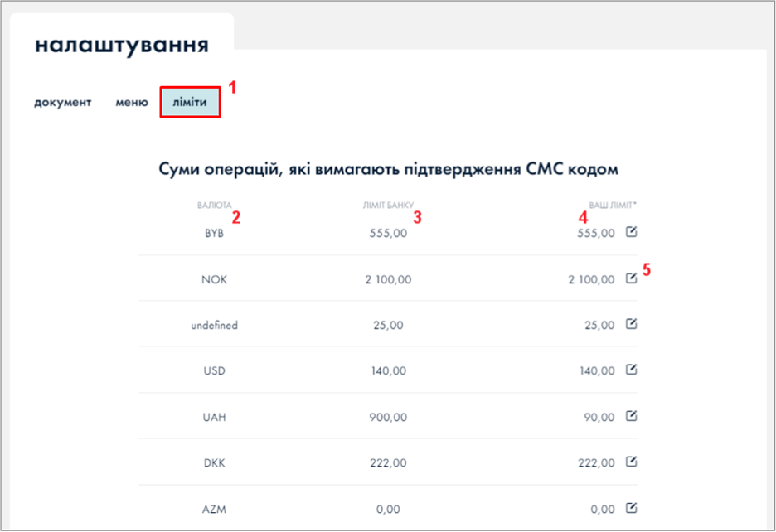Click the налаштування page heading

point(121,45)
